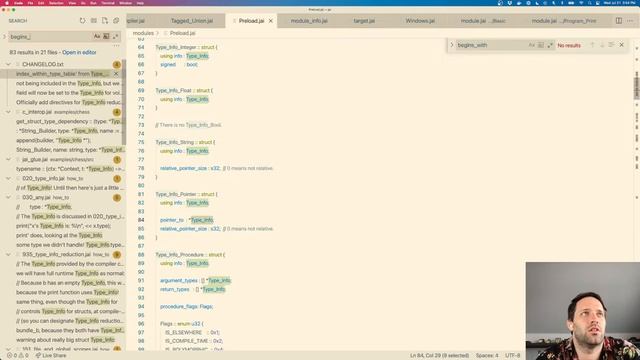Toggle replace in editor find widget
640x360 pixels.
point(452,45)
